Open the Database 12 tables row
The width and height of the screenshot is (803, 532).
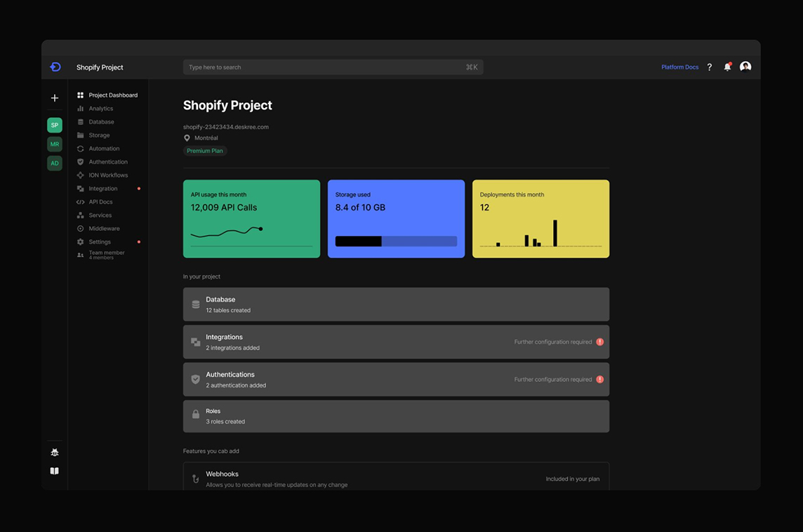pyautogui.click(x=396, y=305)
